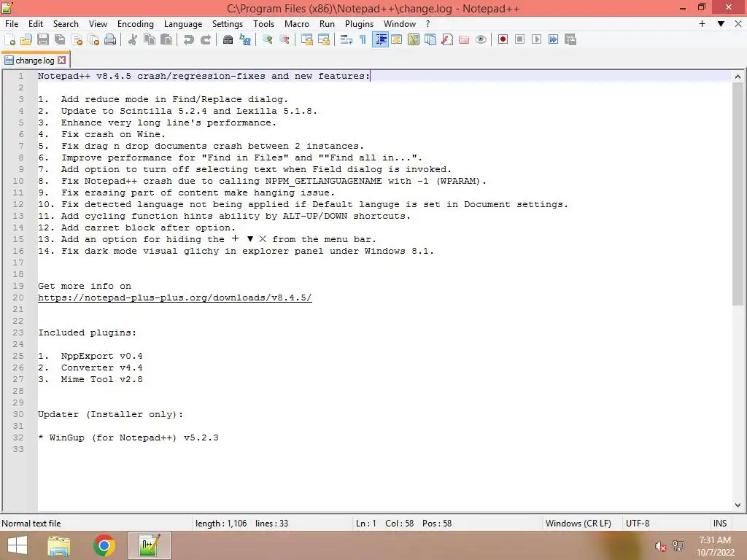Screen dimensions: 747x560
Task: Open the ▼ document list dropdown in the menu bar
Action: coord(721,24)
